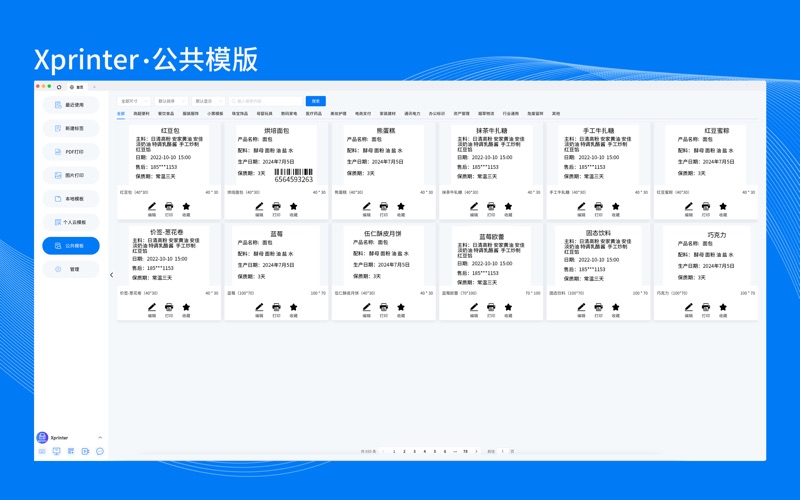Open 新建标签 in the sidebar
800x500 pixels.
pyautogui.click(x=71, y=128)
